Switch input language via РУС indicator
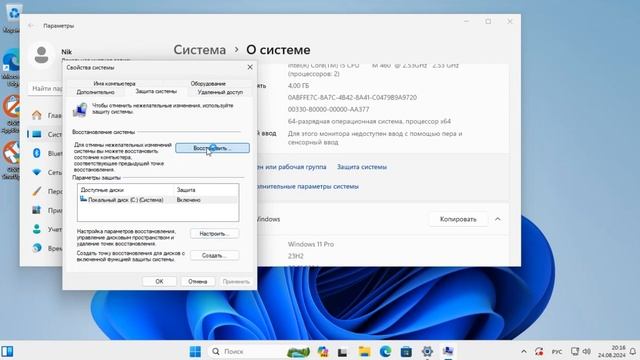 (x=557, y=352)
